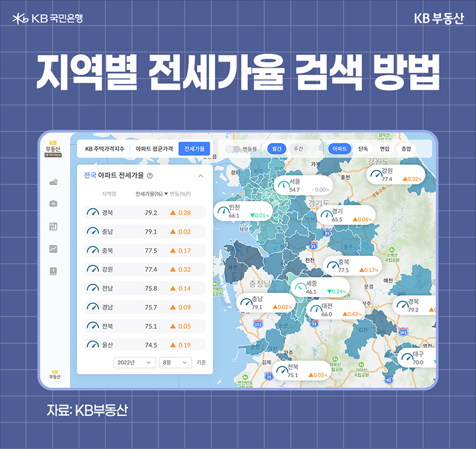This screenshot has width=476, height=449.
Task: Open the KB 주택가격지수 tab
Action: coord(104,149)
